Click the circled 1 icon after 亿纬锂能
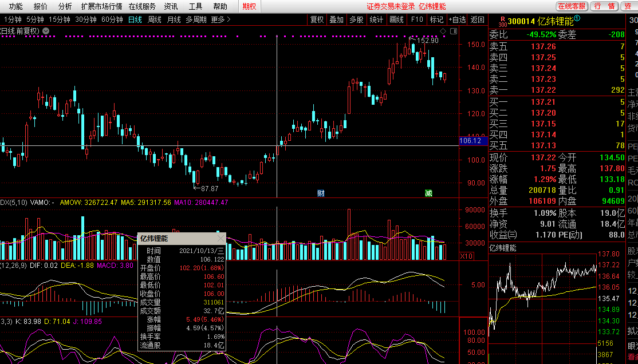This screenshot has height=364, width=638. (577, 18)
